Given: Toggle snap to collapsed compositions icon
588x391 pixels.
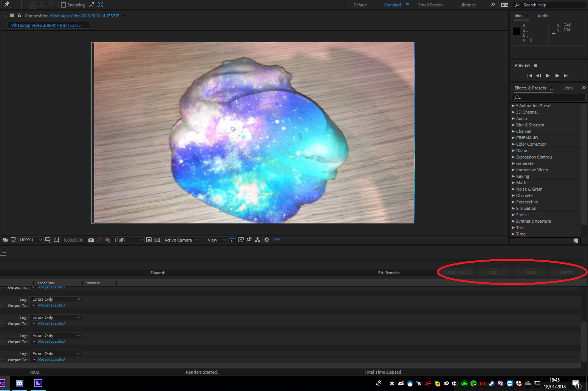Looking at the screenshot, I should click(101, 5).
